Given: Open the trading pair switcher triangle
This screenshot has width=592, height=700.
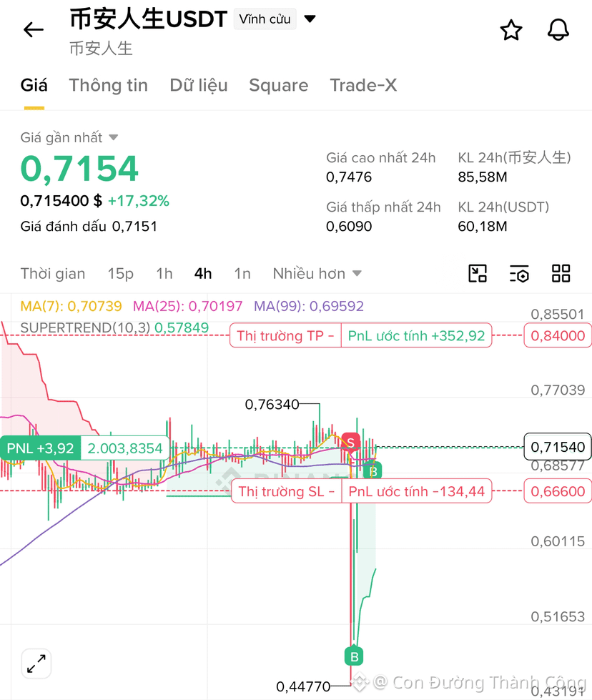Looking at the screenshot, I should pos(310,19).
